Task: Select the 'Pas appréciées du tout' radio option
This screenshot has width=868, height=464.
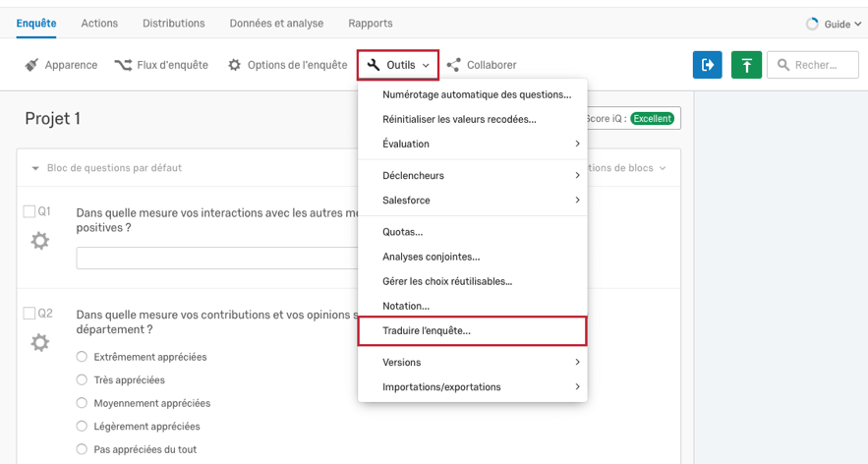Action: coord(83,449)
